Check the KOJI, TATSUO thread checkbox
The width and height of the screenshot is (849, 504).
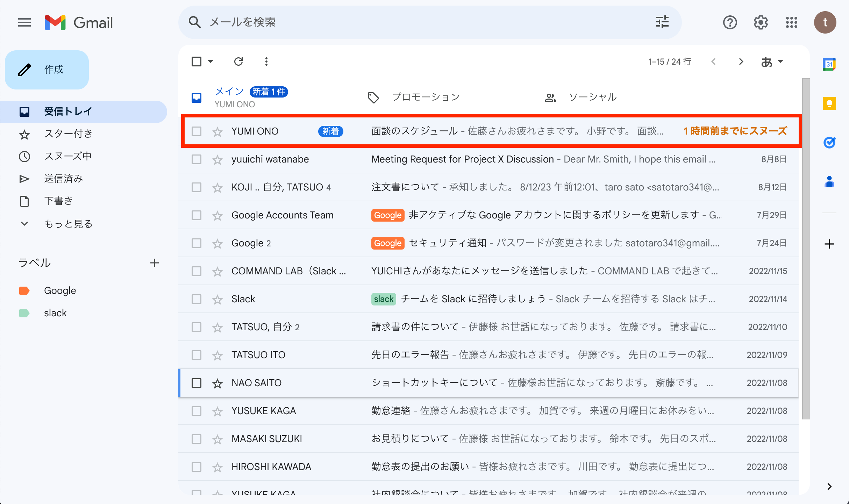click(x=197, y=187)
